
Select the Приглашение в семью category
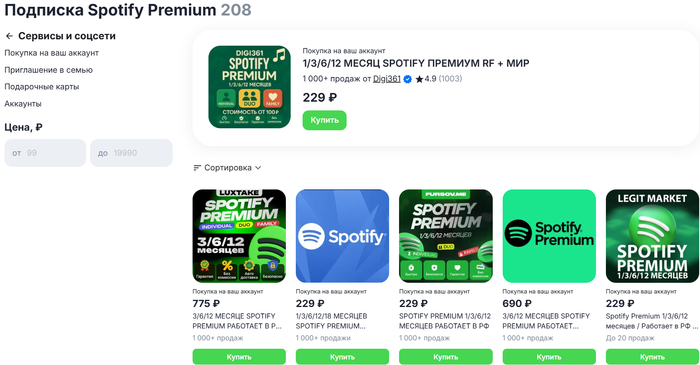point(49,70)
